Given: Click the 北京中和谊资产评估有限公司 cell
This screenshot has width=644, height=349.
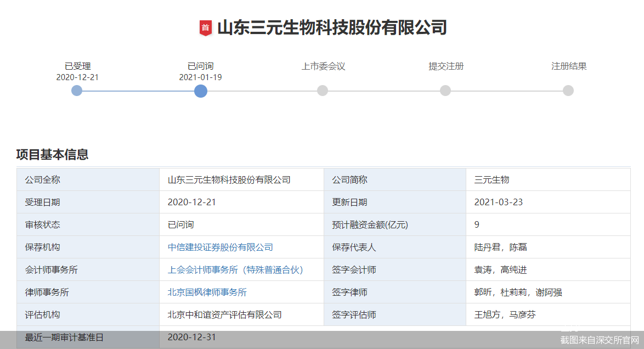Looking at the screenshot, I should coord(241,315).
